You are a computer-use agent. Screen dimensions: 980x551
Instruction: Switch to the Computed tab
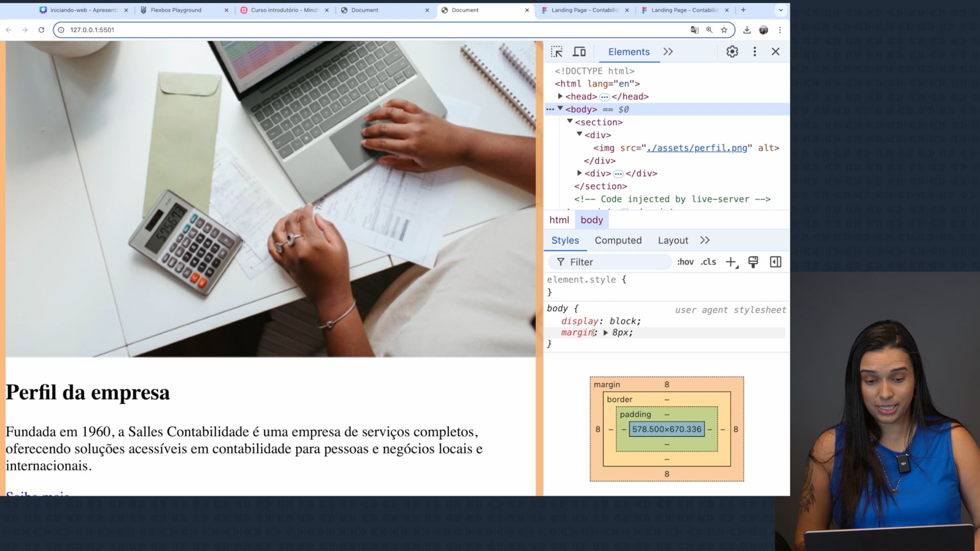(x=618, y=240)
